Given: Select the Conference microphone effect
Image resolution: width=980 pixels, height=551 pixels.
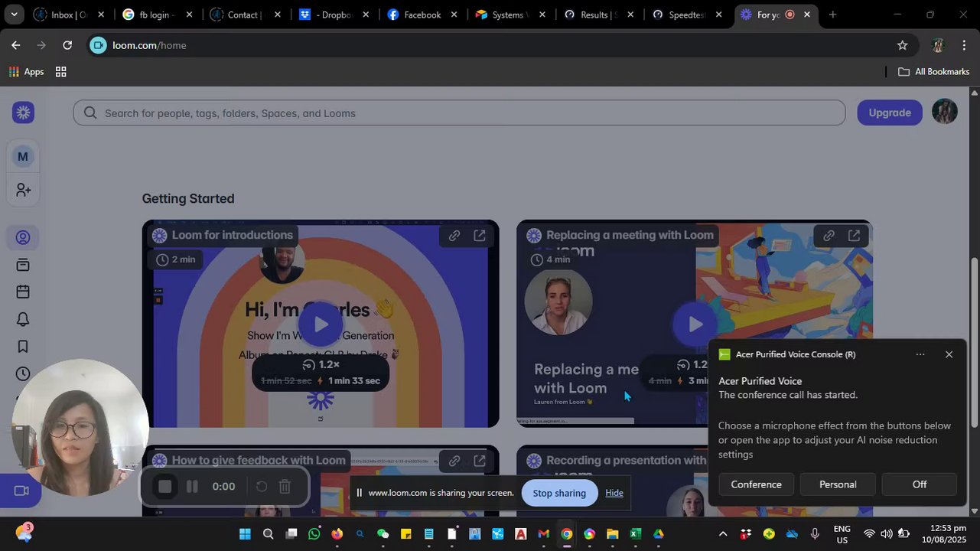Looking at the screenshot, I should (756, 484).
